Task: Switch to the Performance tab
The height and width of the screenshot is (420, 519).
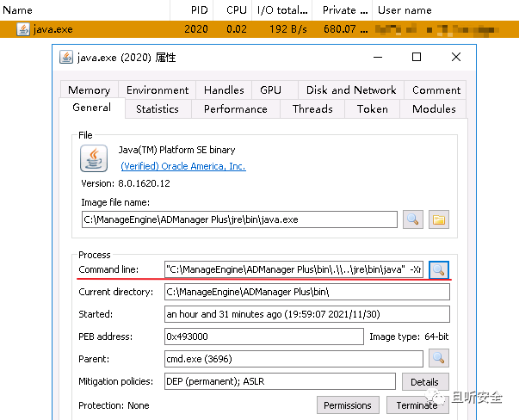Action: (x=235, y=109)
